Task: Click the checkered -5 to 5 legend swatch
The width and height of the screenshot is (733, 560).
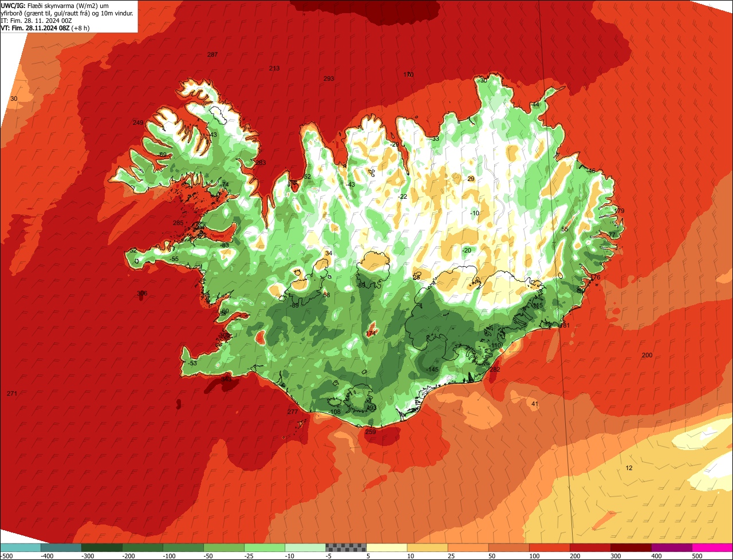Action: click(x=346, y=547)
